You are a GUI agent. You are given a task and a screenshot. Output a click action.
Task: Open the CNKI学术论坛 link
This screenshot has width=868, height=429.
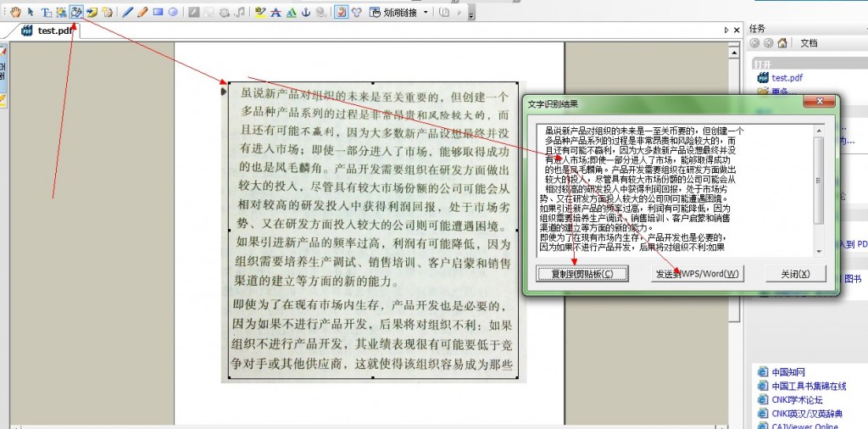pos(797,399)
